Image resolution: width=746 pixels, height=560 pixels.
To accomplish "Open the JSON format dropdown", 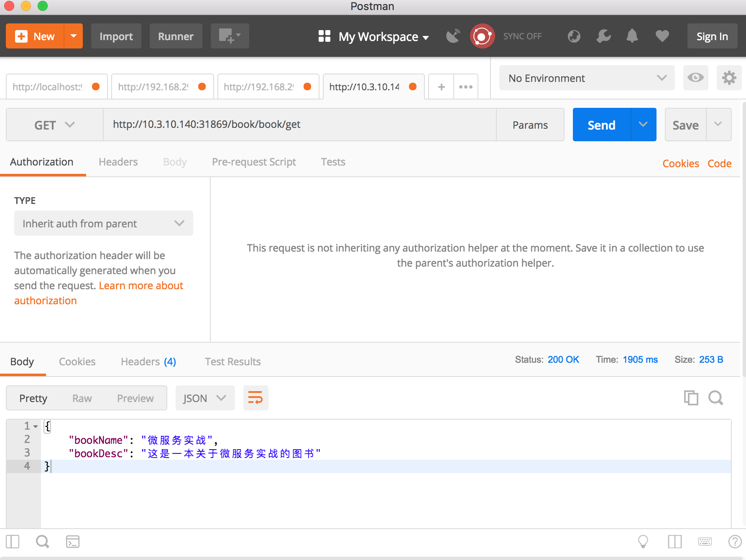I will (205, 398).
